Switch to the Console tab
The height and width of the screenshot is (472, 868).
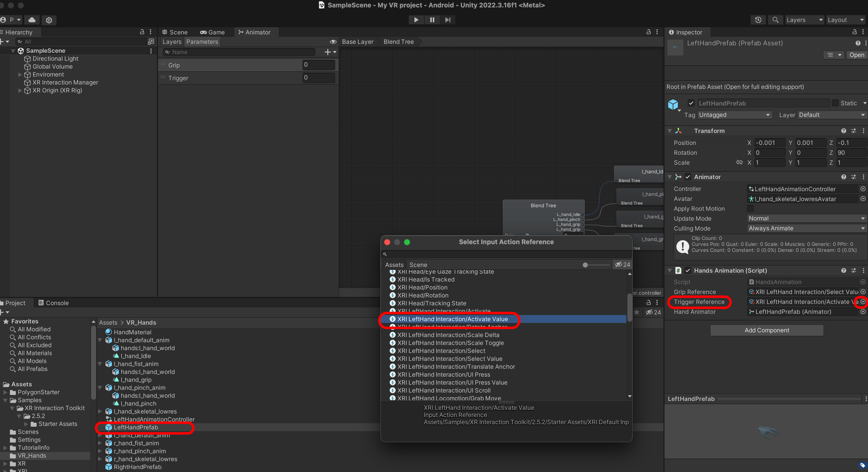53,303
